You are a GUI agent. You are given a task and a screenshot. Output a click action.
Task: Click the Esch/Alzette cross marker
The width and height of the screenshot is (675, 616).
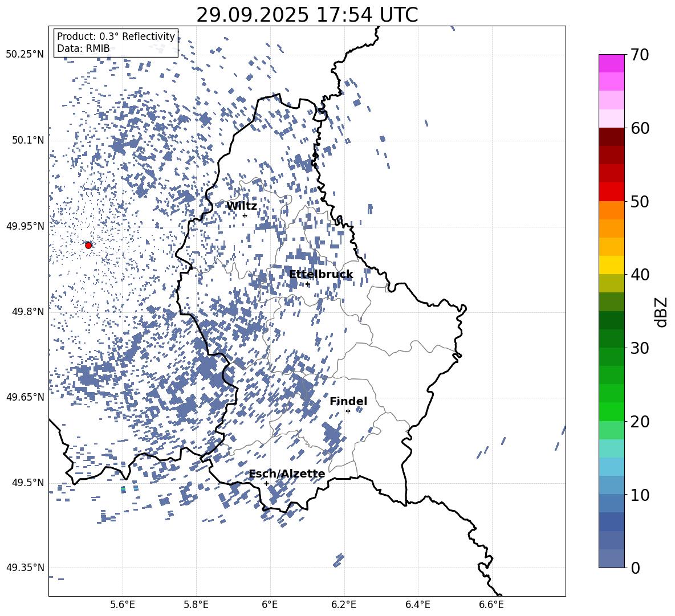coord(266,483)
